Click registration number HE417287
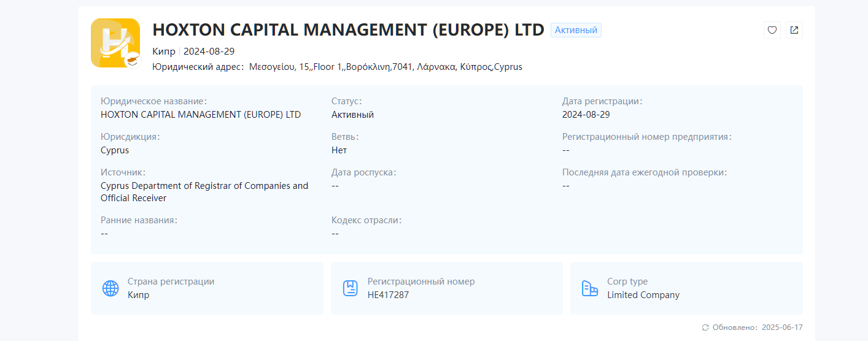 point(388,295)
